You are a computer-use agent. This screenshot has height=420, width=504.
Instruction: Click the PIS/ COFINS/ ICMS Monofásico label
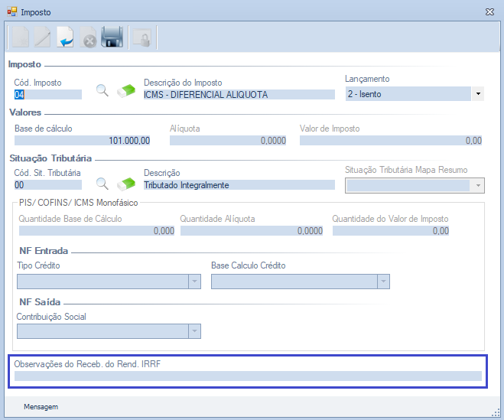[x=79, y=203]
